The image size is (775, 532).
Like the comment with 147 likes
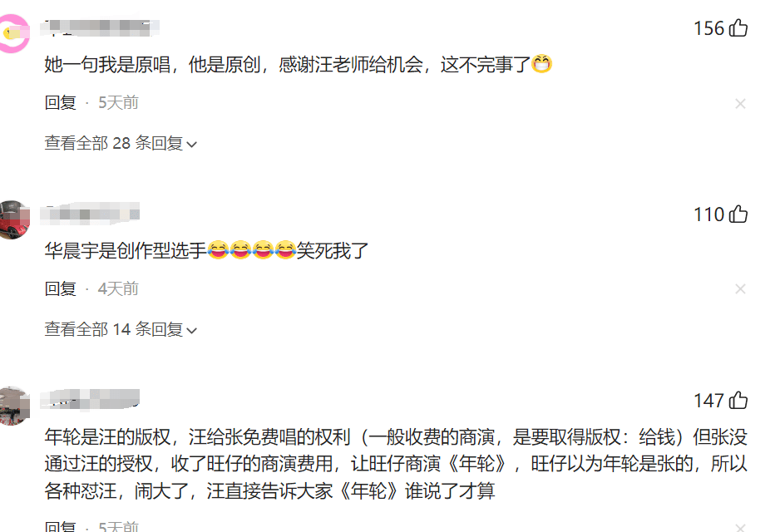[x=738, y=400]
